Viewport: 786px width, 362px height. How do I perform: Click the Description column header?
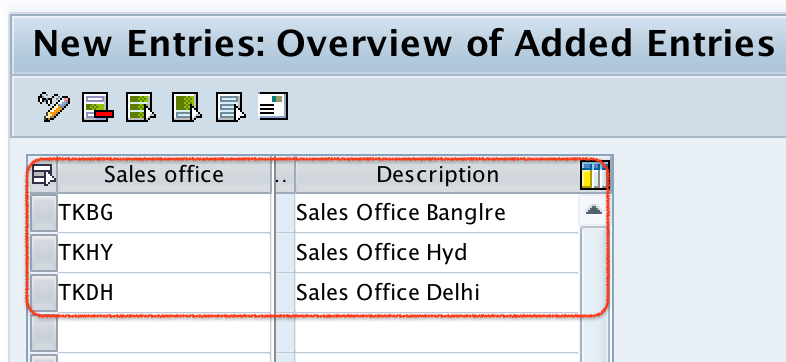point(438,175)
